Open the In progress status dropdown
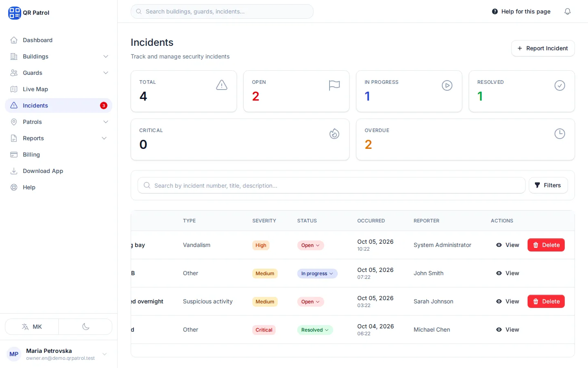588x368 pixels. point(317,274)
